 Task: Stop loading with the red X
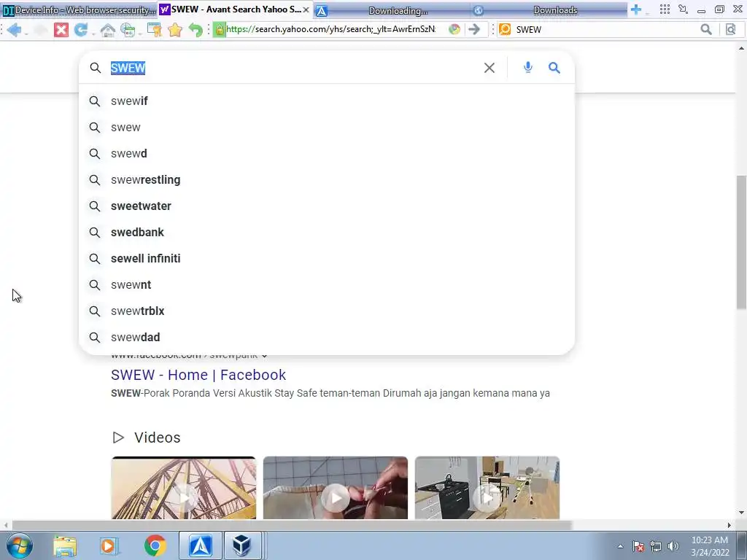(61, 29)
